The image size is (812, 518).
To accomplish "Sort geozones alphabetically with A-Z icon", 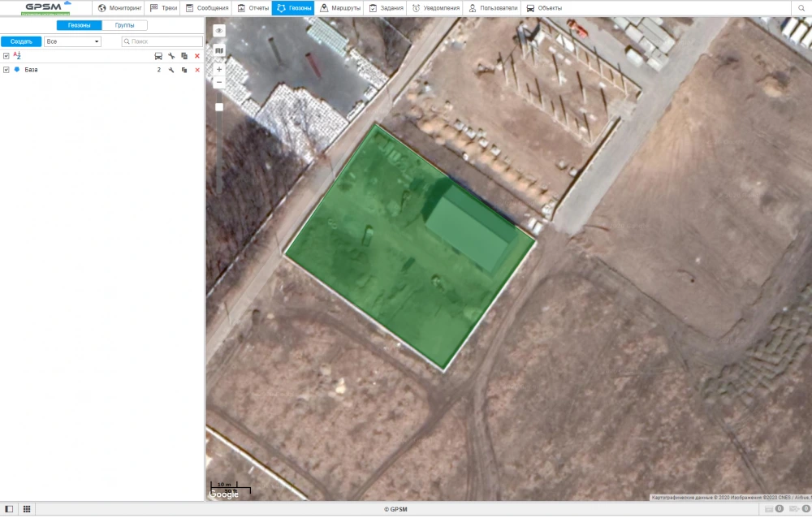I will click(x=17, y=55).
